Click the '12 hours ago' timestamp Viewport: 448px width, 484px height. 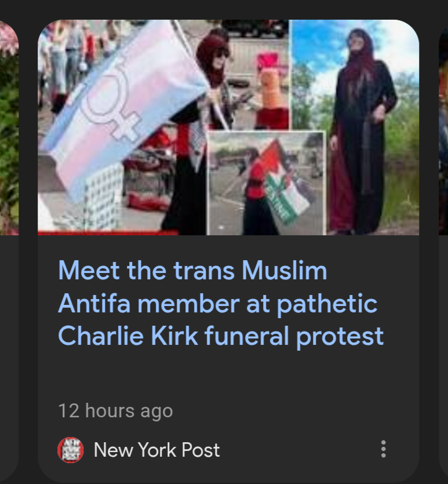click(x=115, y=411)
